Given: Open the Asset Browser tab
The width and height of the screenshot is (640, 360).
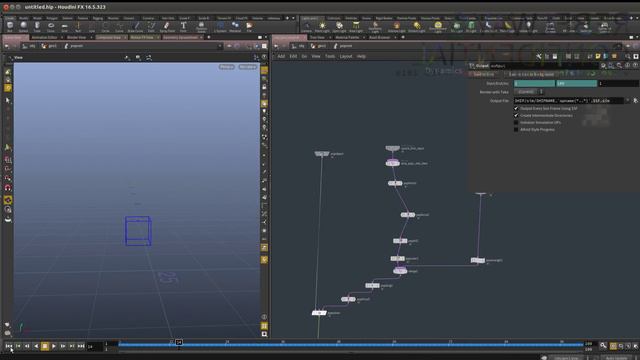Looking at the screenshot, I should (380, 37).
